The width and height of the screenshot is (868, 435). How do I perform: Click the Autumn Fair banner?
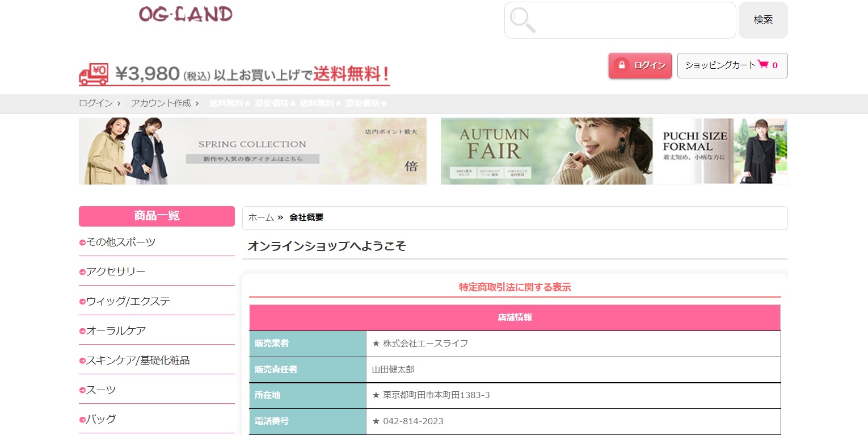pyautogui.click(x=546, y=151)
